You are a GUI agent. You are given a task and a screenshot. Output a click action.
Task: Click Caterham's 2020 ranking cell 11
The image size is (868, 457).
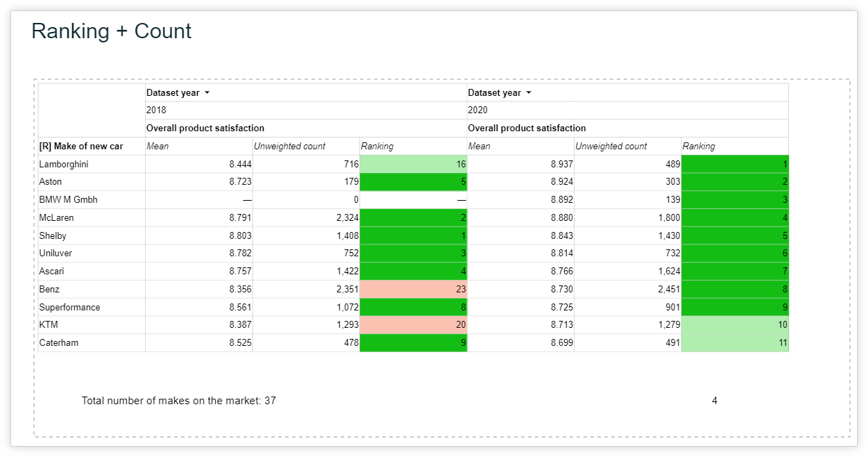735,343
